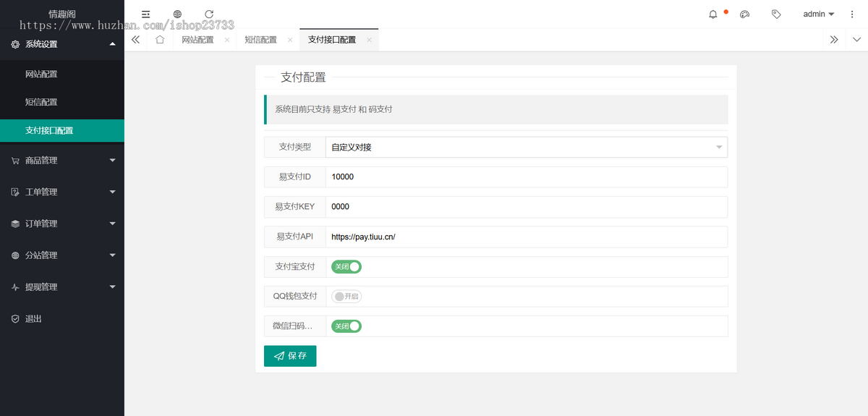Collapse the 系统设置 sidebar menu

(62, 44)
